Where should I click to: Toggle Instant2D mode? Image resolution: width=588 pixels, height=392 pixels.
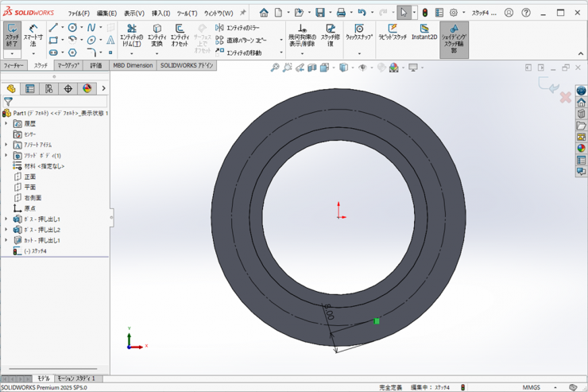(424, 33)
